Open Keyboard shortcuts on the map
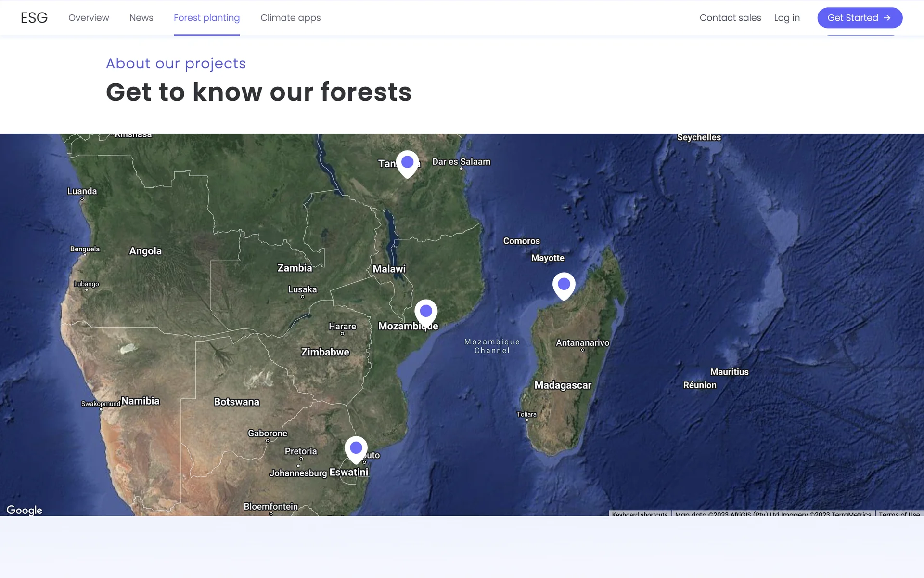 pos(640,514)
